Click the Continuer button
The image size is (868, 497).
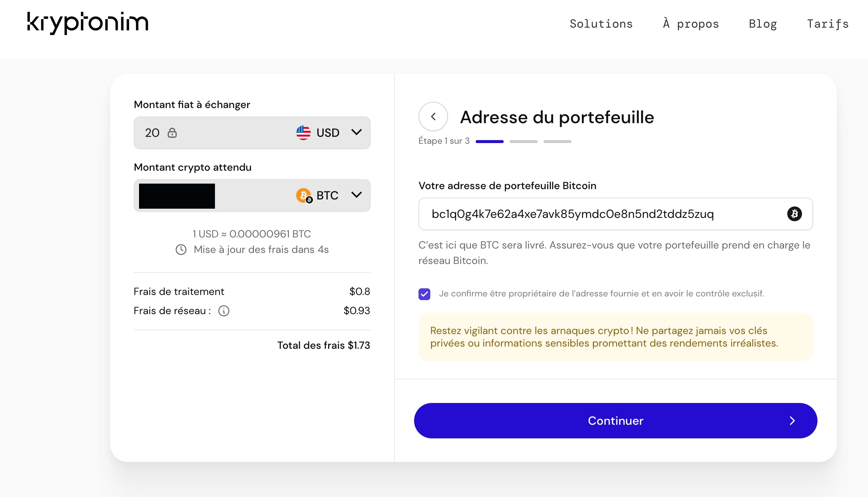(x=615, y=421)
